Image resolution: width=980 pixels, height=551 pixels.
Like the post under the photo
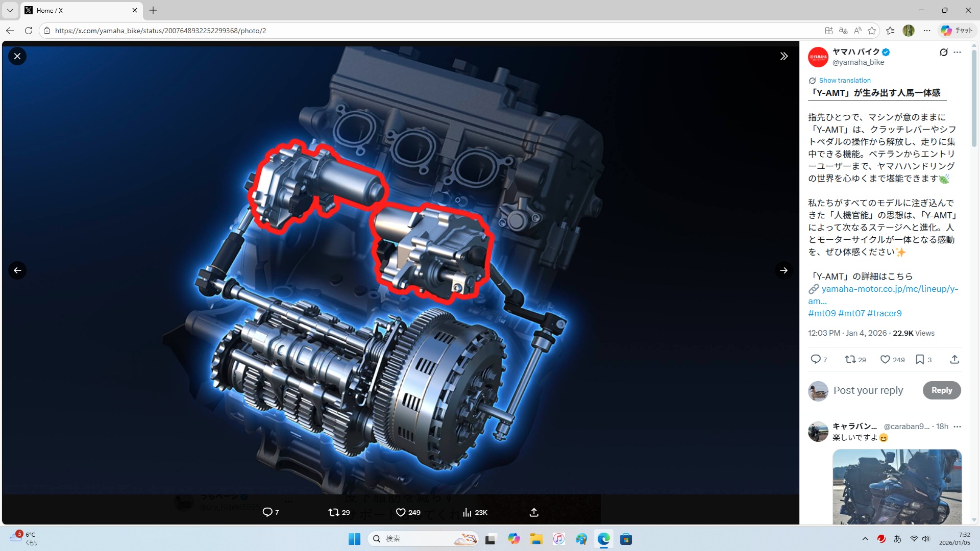point(401,512)
